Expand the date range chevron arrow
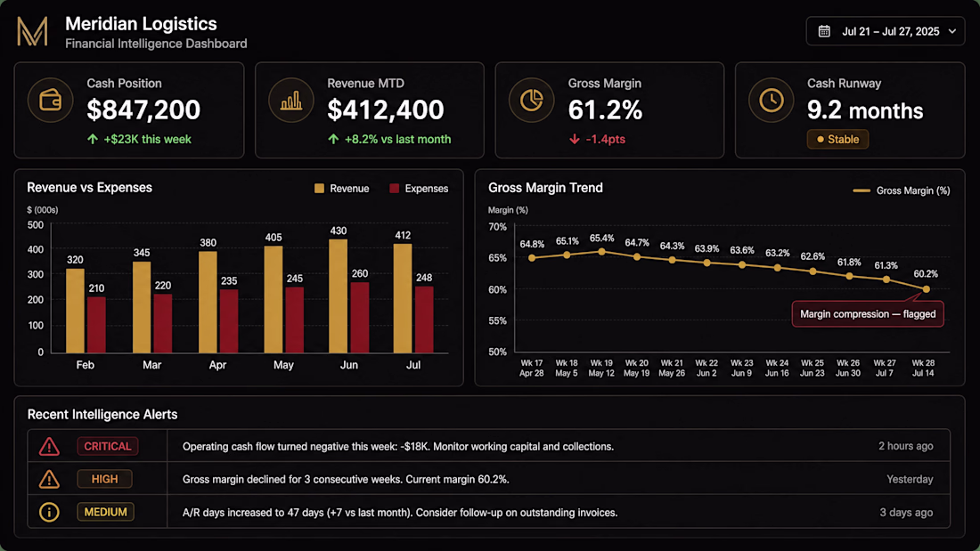The height and width of the screenshot is (551, 980). tap(951, 31)
